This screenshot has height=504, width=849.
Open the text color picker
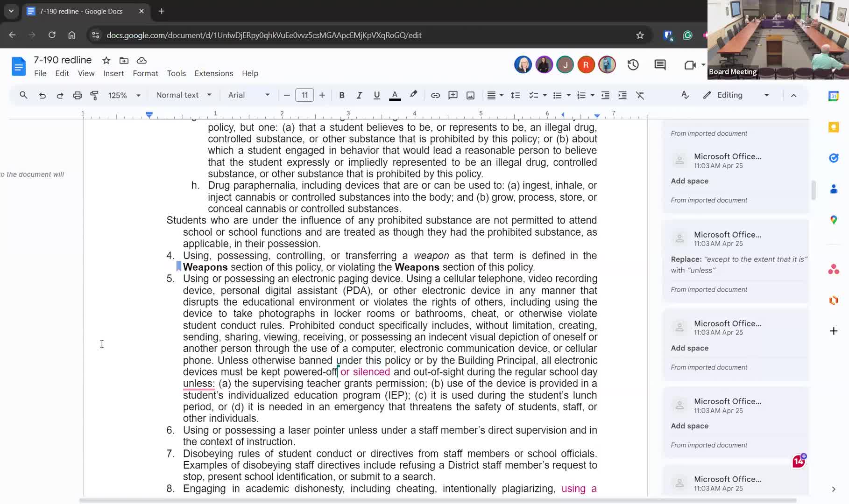tap(395, 95)
